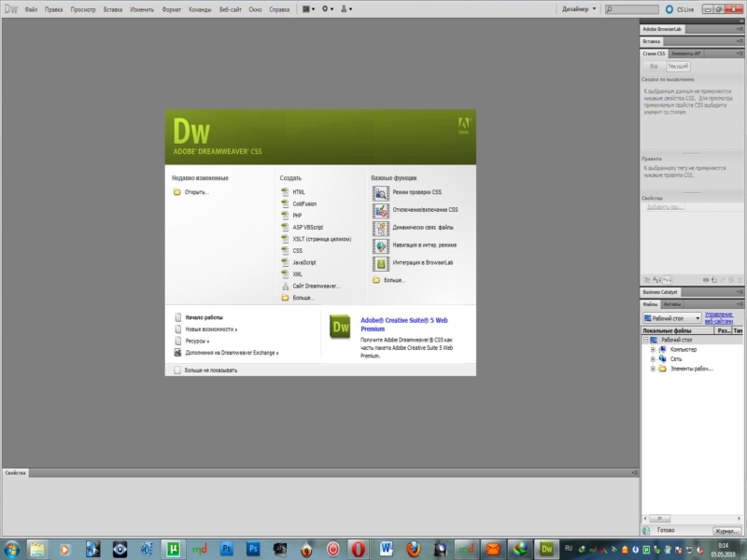Open the Business Catalyst panel
747x560 pixels.
660,292
